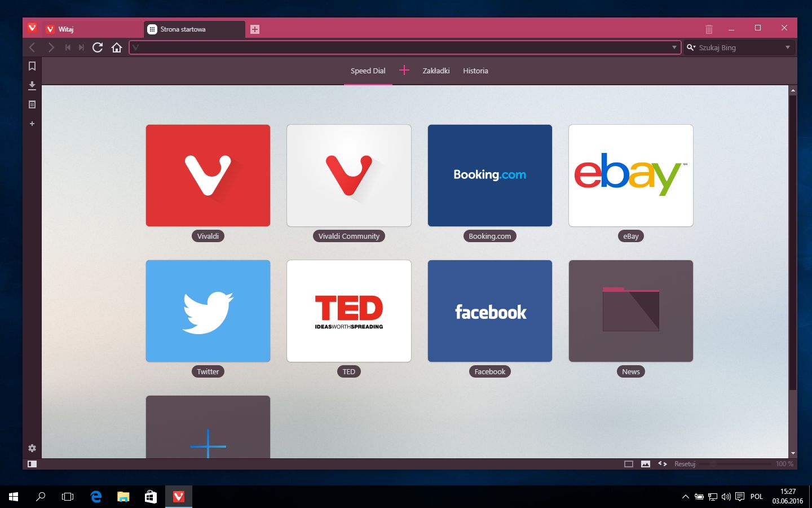Open the Booking.com speed dial
The height and width of the screenshot is (508, 812).
(490, 176)
